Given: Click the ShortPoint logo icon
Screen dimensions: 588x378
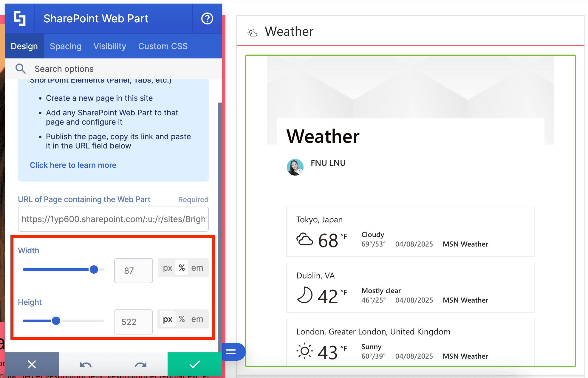Looking at the screenshot, I should [x=20, y=18].
